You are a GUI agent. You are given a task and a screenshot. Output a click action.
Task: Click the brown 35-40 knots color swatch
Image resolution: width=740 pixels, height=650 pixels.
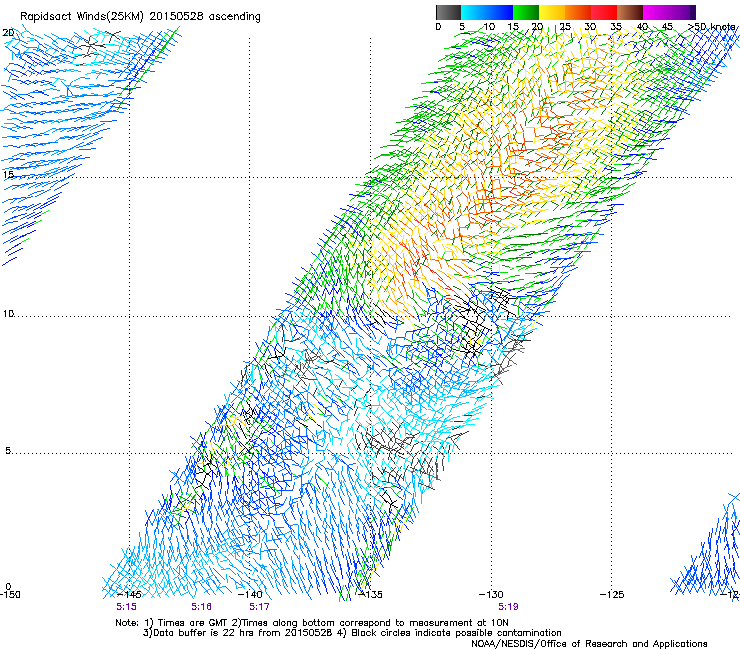(630, 12)
